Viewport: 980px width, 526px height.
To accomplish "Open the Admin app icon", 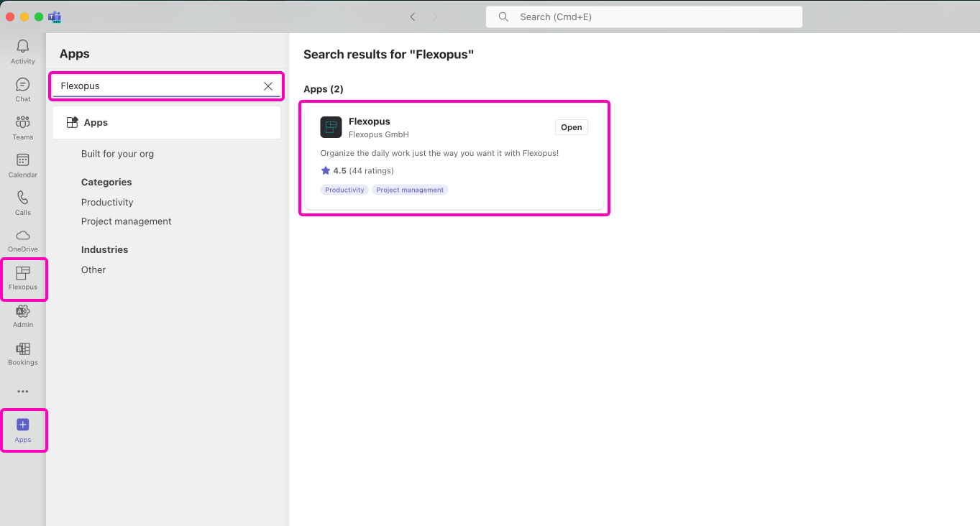I will point(23,312).
